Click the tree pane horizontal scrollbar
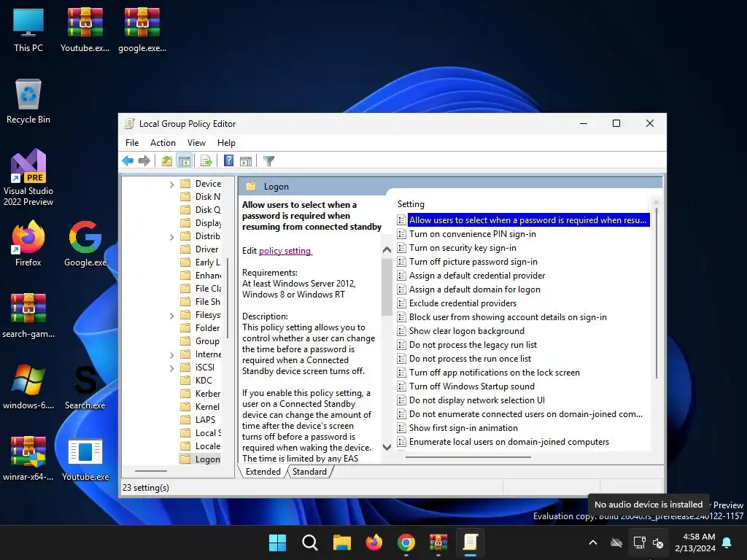Viewport: 747px width, 560px height. coord(151,471)
